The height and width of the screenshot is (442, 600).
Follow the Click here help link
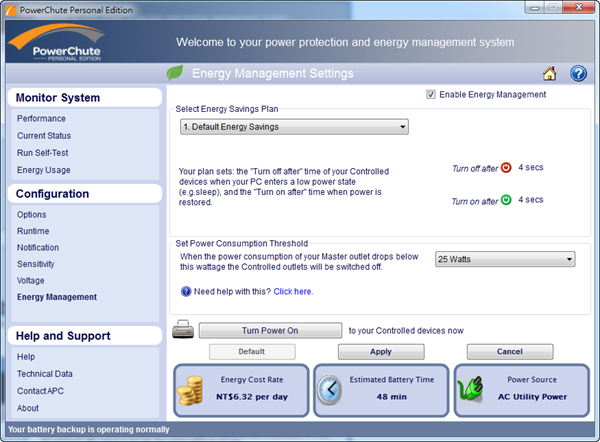293,291
